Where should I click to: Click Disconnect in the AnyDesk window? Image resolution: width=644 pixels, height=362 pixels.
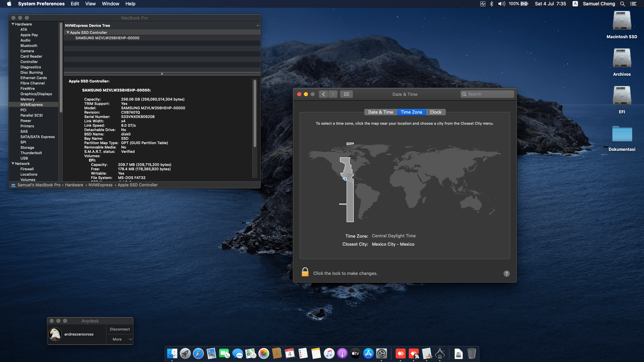[120, 329]
